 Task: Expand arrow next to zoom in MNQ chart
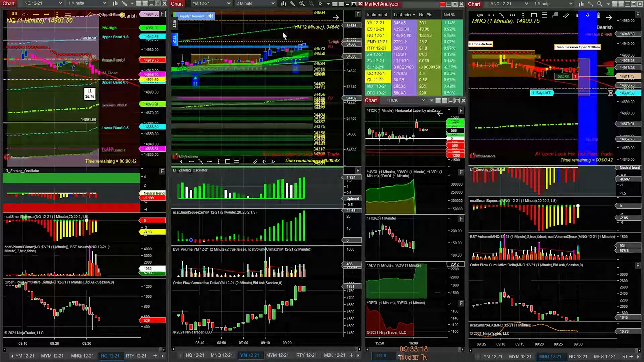point(608,4)
